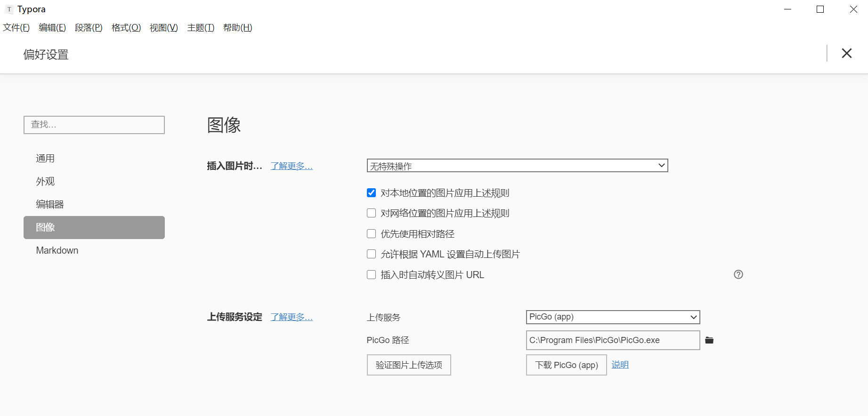Screen dimensions: 868x416
Task: Uncheck 对本地位置的图片应用上述规则 checkbox
Action: 371,193
